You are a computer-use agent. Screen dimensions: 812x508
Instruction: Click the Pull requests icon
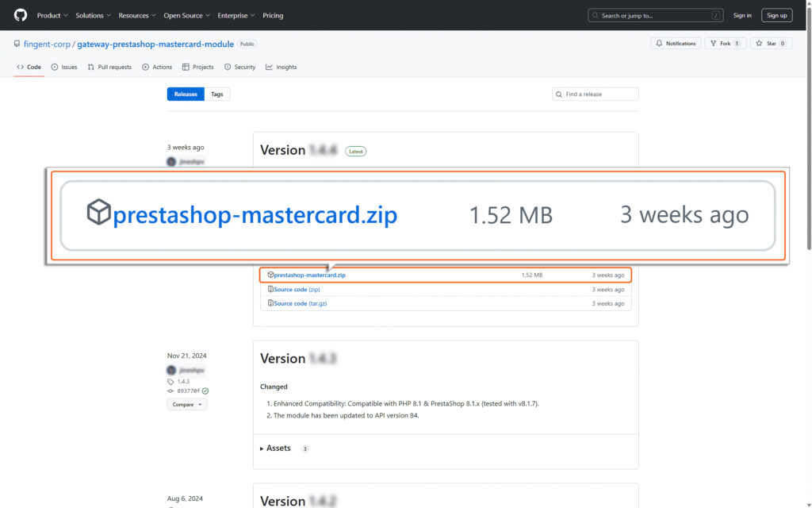(90, 67)
